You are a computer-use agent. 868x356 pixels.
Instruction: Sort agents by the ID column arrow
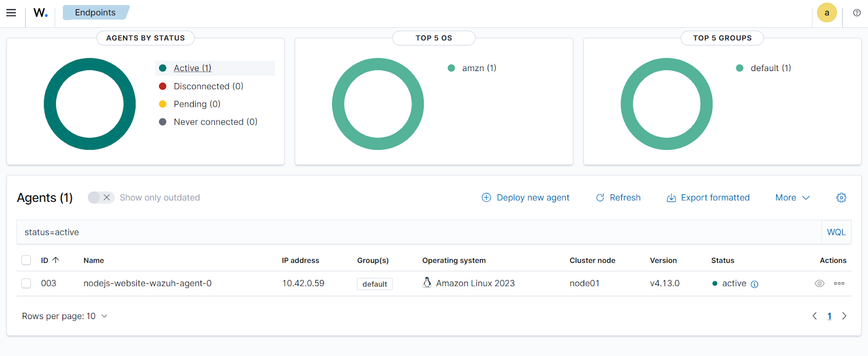tap(55, 260)
